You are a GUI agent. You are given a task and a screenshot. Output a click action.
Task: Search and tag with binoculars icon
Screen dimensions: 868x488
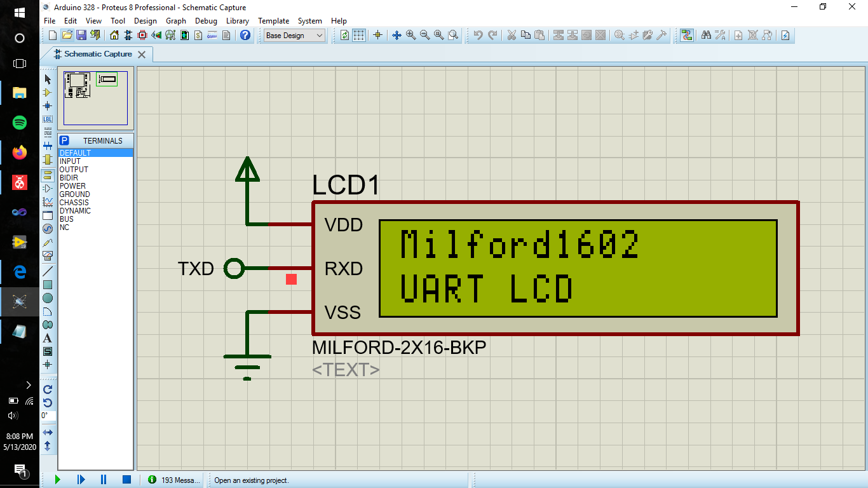706,35
